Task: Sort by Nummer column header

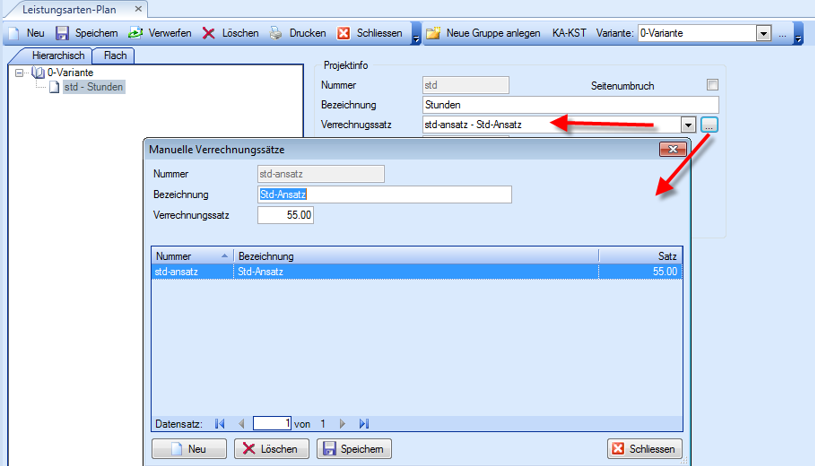Action: coord(192,256)
